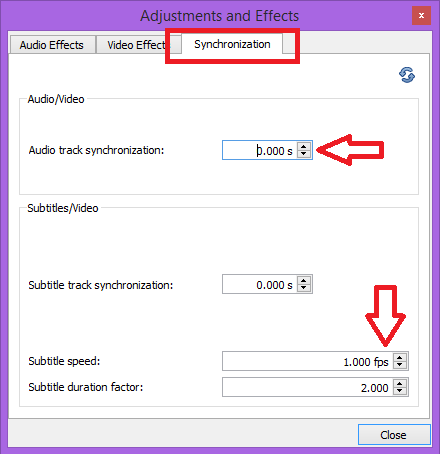Viewport: 440px width, 454px height.
Task: Increase subtitle duration factor with up arrow
Action: [x=400, y=383]
